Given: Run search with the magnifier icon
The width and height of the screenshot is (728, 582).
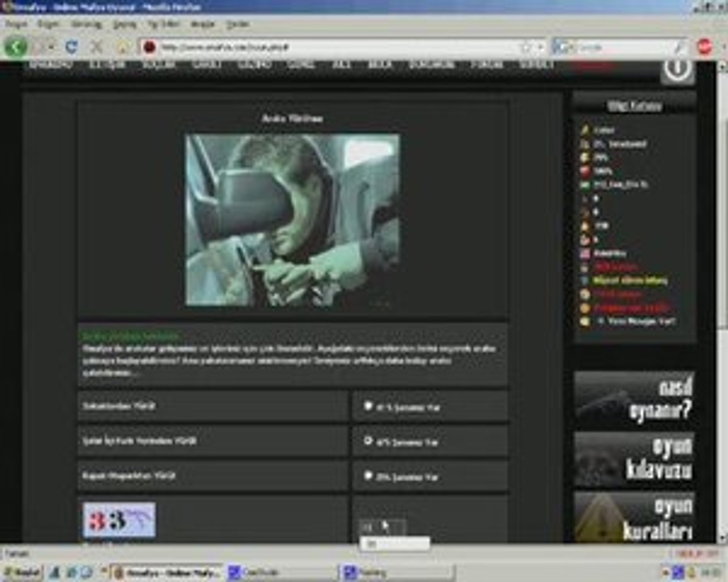Looking at the screenshot, I should coord(680,47).
